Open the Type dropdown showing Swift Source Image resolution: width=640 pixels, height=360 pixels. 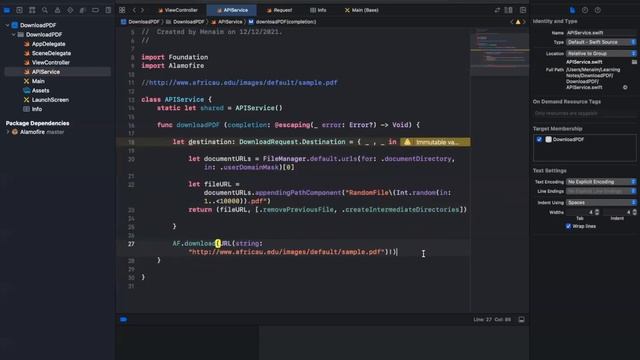601,42
